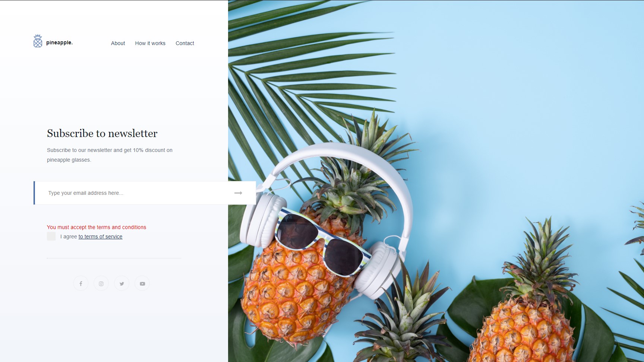Submit email with the arrow button
The image size is (644, 362).
pos(238,193)
